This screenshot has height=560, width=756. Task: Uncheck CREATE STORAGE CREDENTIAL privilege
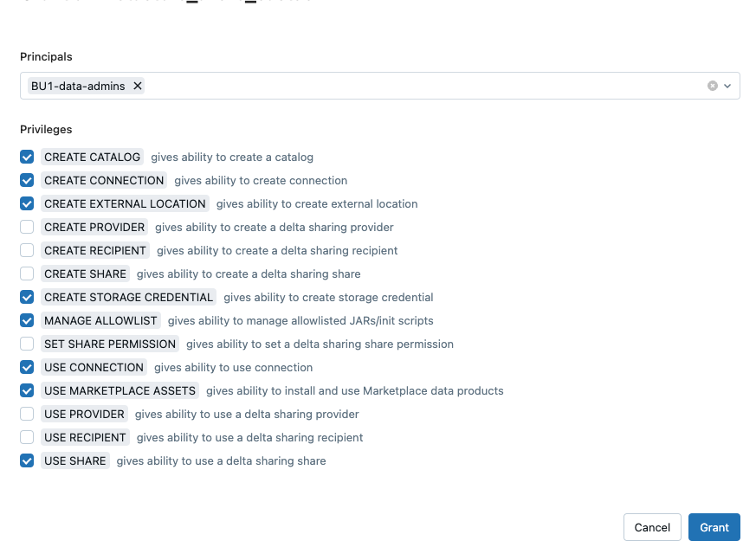[x=27, y=297]
